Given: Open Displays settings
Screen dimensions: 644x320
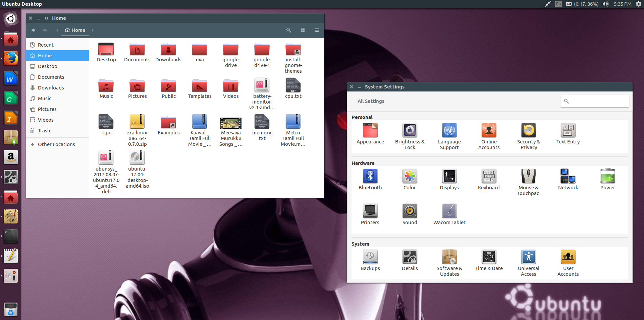Looking at the screenshot, I should [x=449, y=180].
